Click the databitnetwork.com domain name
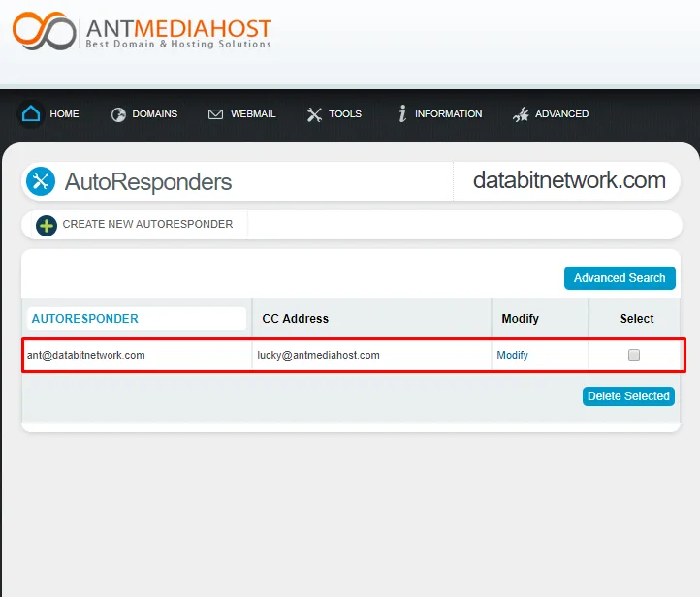 point(569,180)
